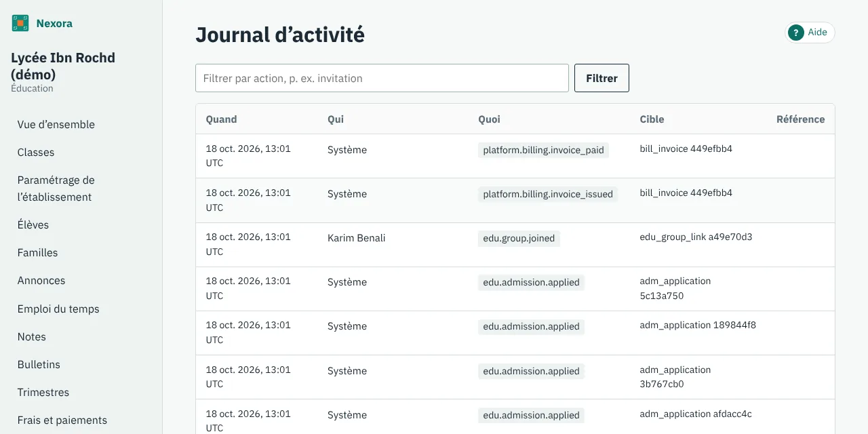
Task: Click the Aide question mark icon
Action: coord(796,33)
